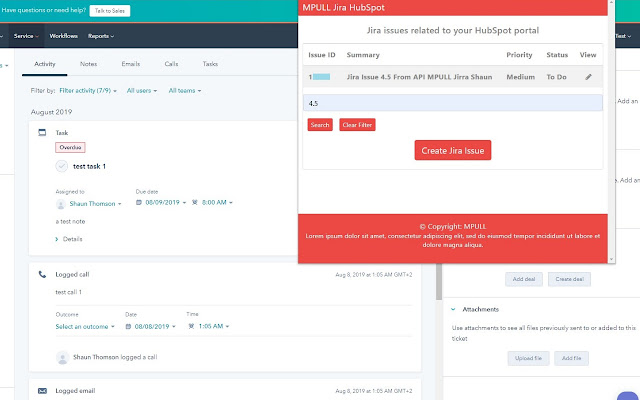Switch to the Calls tab
This screenshot has width=640, height=400.
(x=171, y=64)
